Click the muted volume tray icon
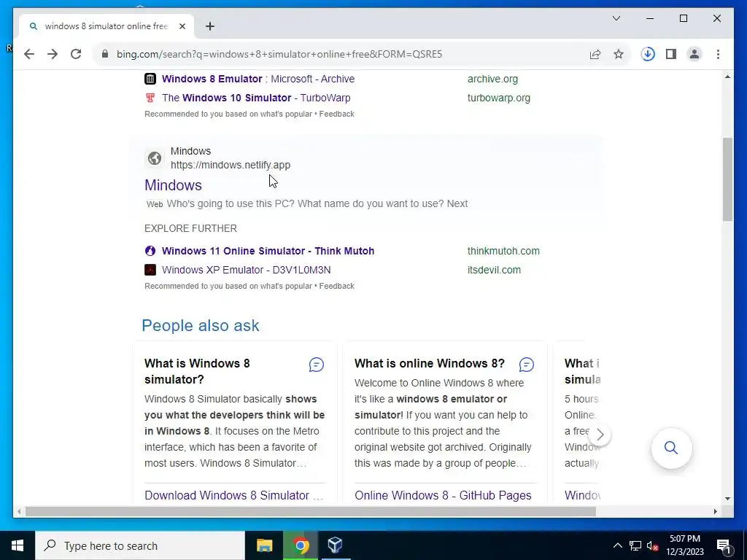The height and width of the screenshot is (560, 747). [653, 545]
